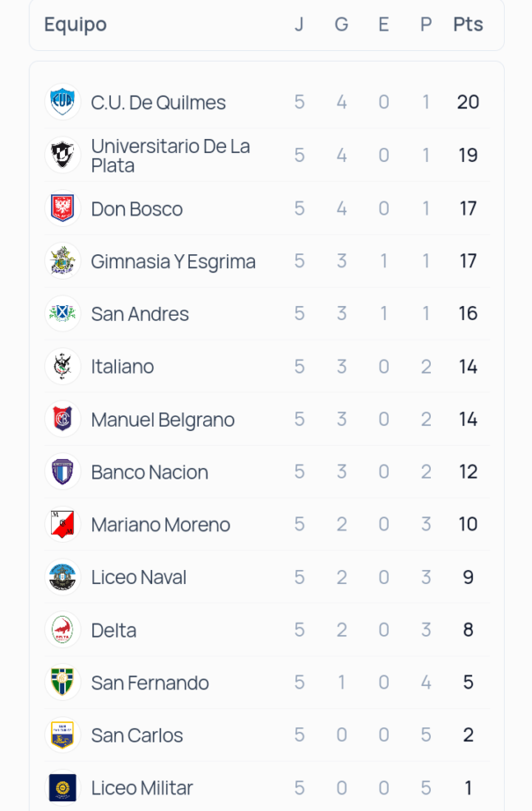
Task: Click the G wins column header
Action: click(x=341, y=25)
